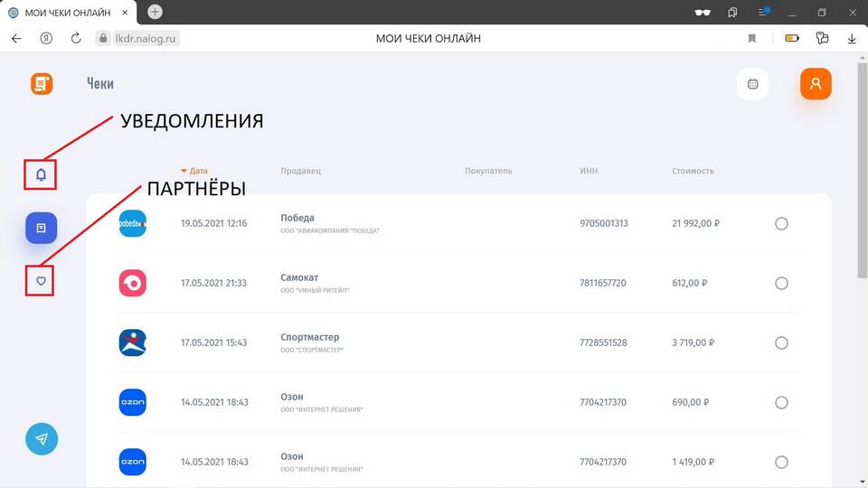Image resolution: width=868 pixels, height=488 pixels.
Task: Click the Telegram paper plane button
Action: [42, 438]
